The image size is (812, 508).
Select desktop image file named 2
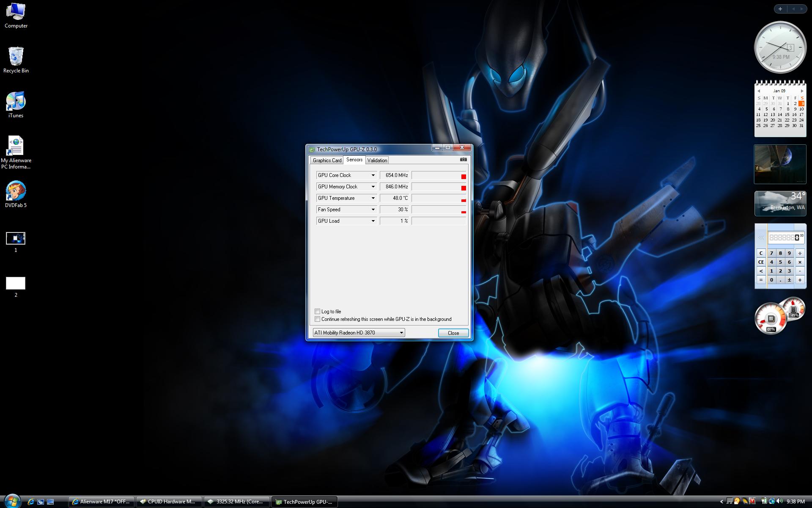pyautogui.click(x=16, y=287)
